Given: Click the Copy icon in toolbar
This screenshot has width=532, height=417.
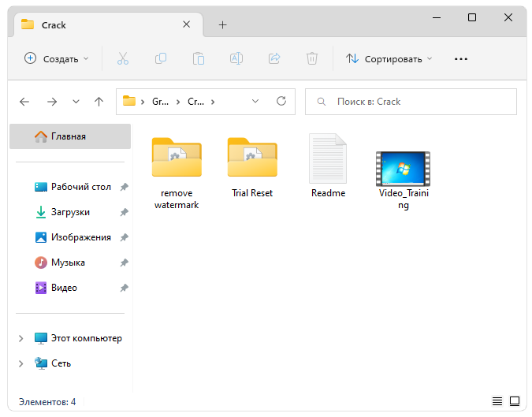Looking at the screenshot, I should pos(161,58).
